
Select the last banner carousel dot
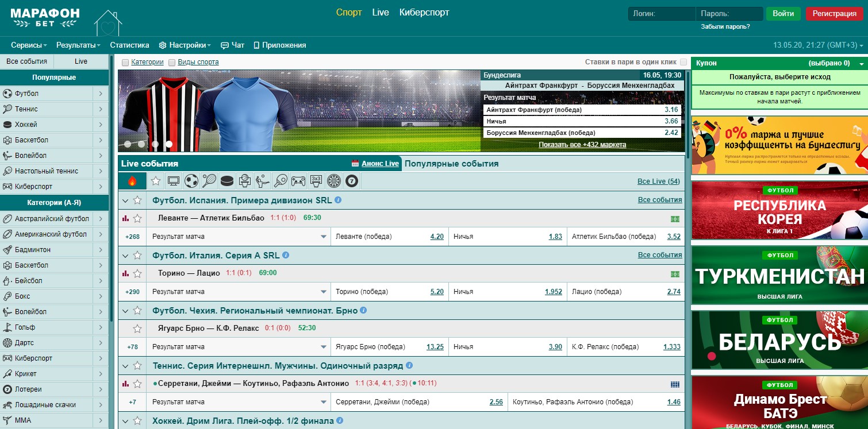tap(169, 144)
